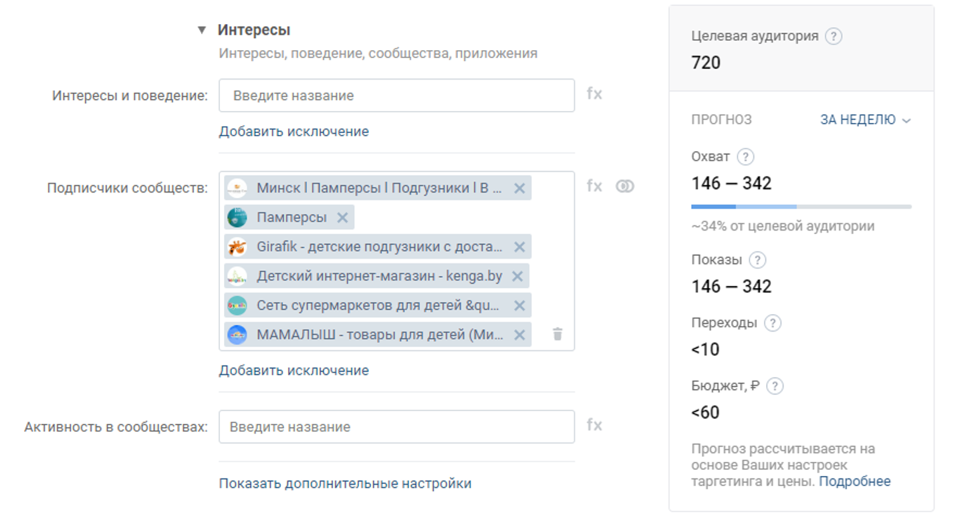Show help for Бюджет question mark

coord(774,386)
